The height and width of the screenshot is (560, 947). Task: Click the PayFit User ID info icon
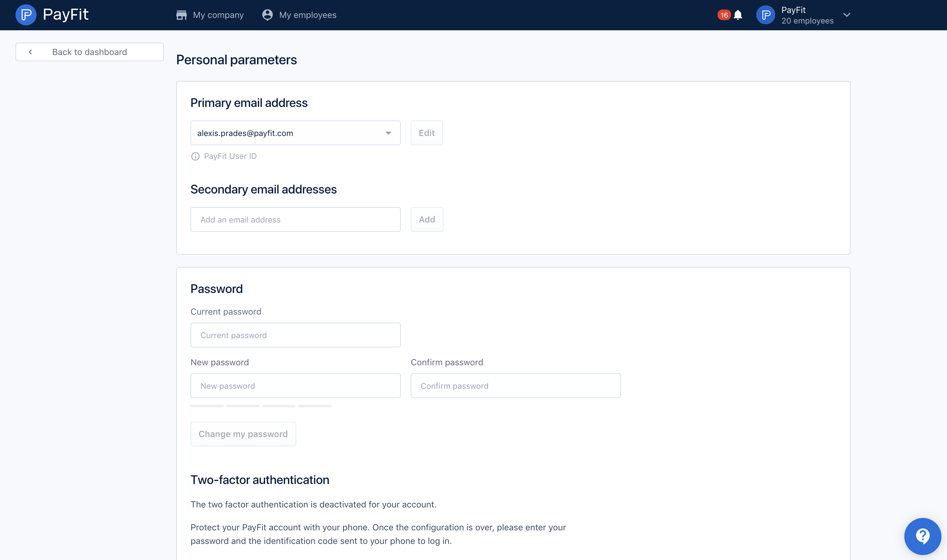(x=195, y=156)
